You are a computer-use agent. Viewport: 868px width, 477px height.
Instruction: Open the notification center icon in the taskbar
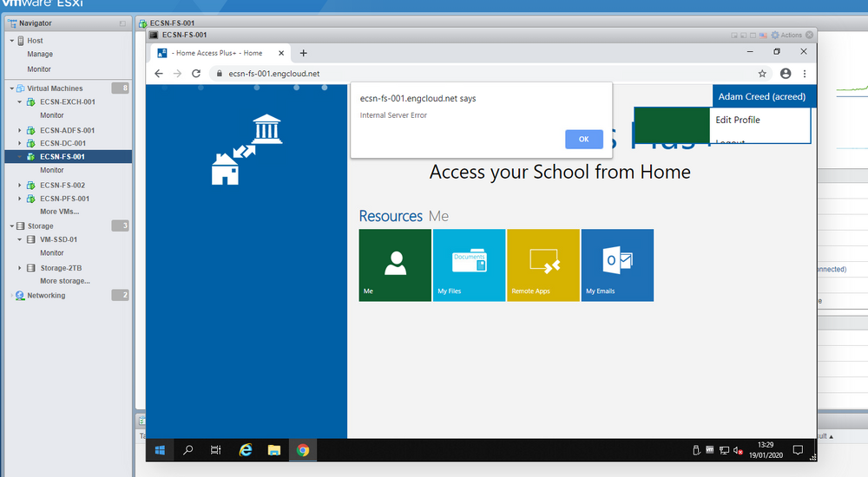pyautogui.click(x=798, y=450)
